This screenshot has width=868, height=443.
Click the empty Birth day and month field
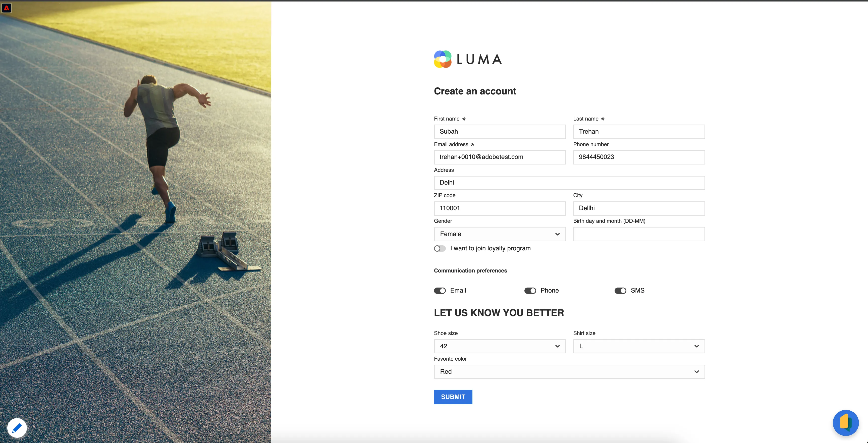[639, 234]
